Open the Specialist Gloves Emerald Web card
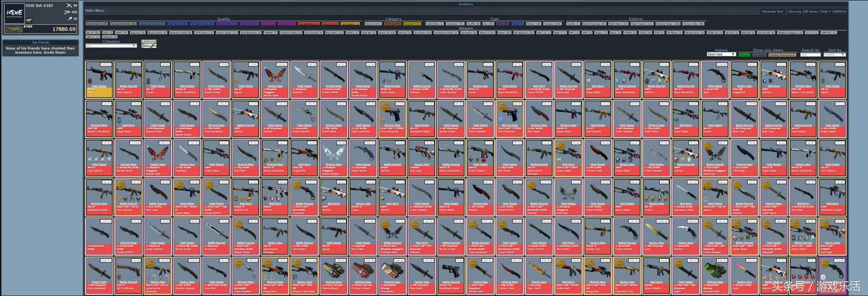 pos(715,275)
